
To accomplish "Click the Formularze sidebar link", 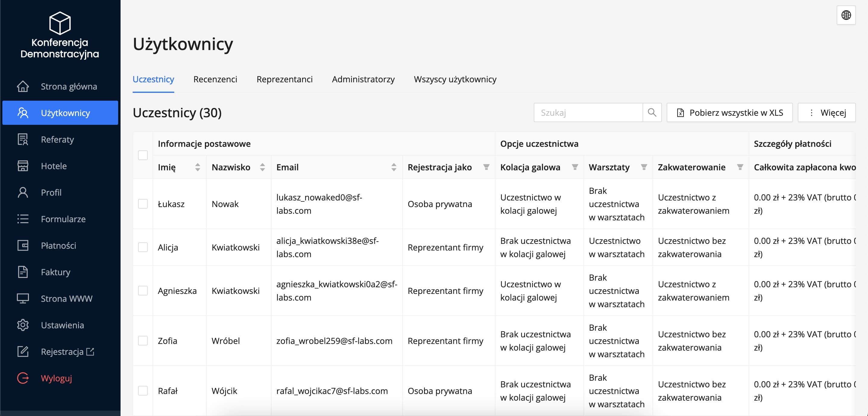I will (60, 219).
